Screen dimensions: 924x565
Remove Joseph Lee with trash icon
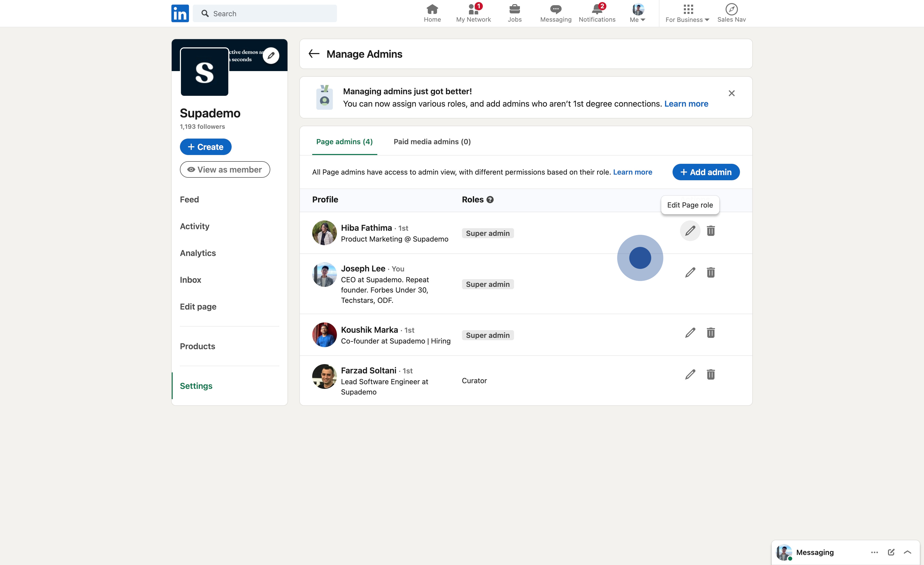[711, 272]
